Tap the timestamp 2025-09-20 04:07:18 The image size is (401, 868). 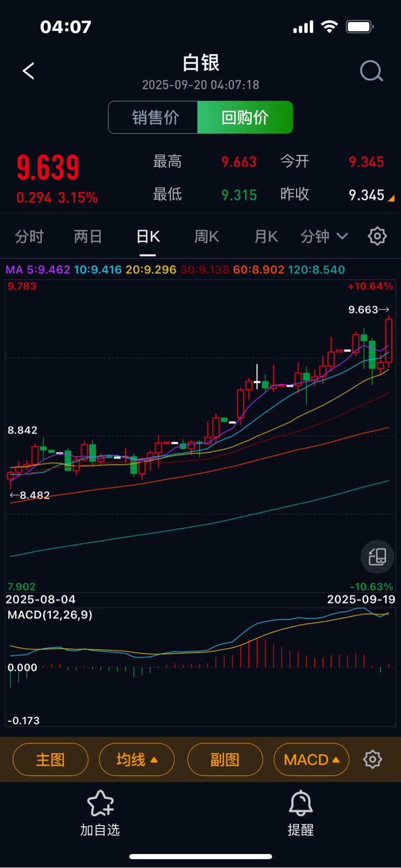tap(200, 85)
